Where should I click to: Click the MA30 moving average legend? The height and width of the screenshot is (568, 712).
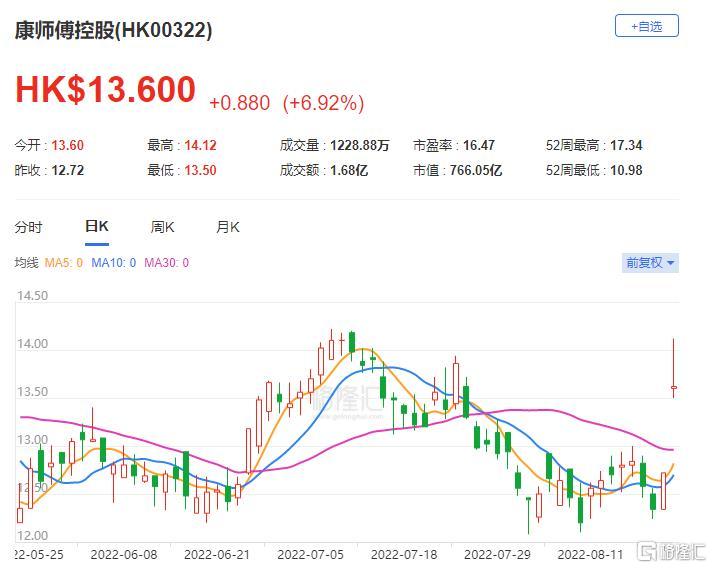pos(166,263)
